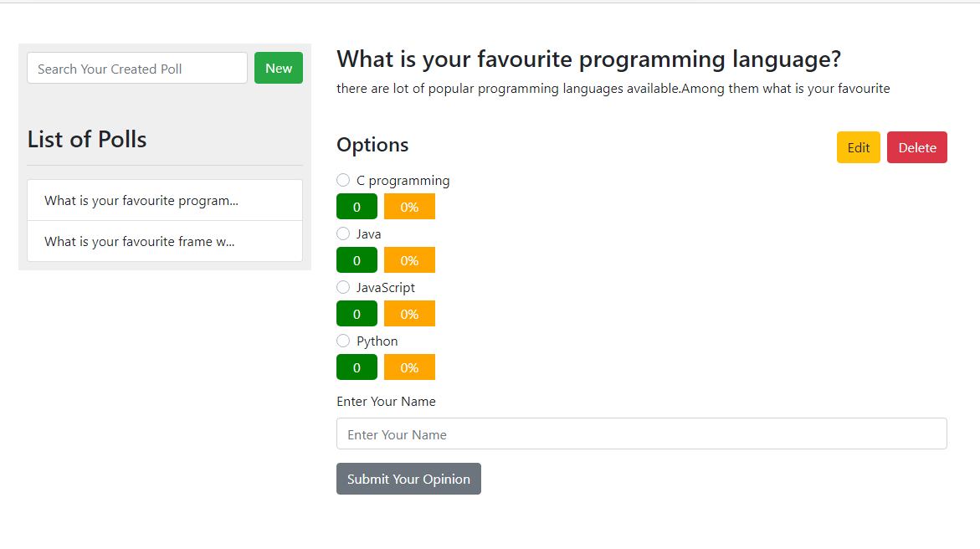Click the red Delete button
The width and height of the screenshot is (980, 549).
tap(917, 147)
